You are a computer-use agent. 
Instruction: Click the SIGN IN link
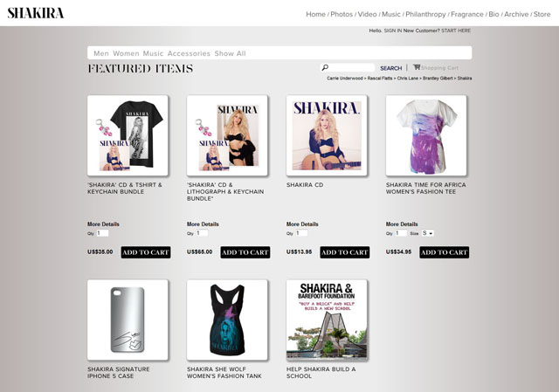[393, 31]
